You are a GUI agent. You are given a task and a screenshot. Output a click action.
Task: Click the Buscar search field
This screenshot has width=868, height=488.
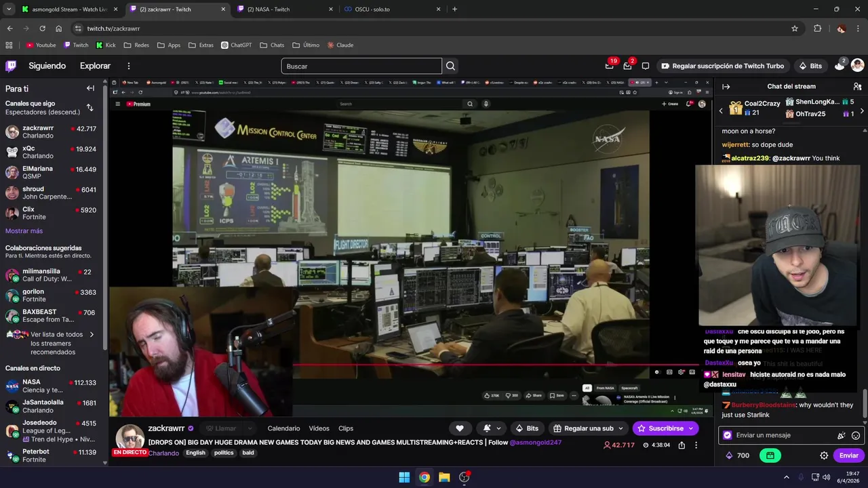(x=361, y=66)
